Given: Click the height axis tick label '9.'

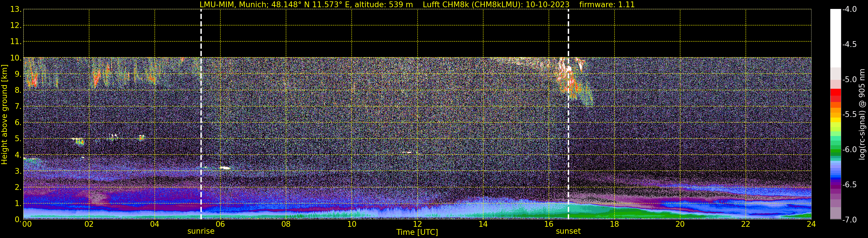Looking at the screenshot, I should click(x=18, y=74).
